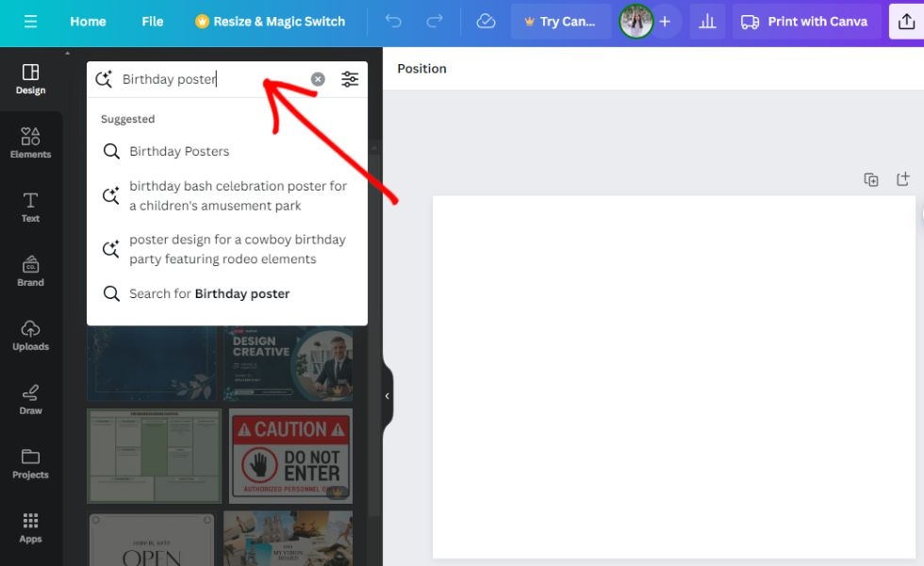Open the Text sidebar tab
Viewport: 924px width, 566px height.
(x=30, y=208)
